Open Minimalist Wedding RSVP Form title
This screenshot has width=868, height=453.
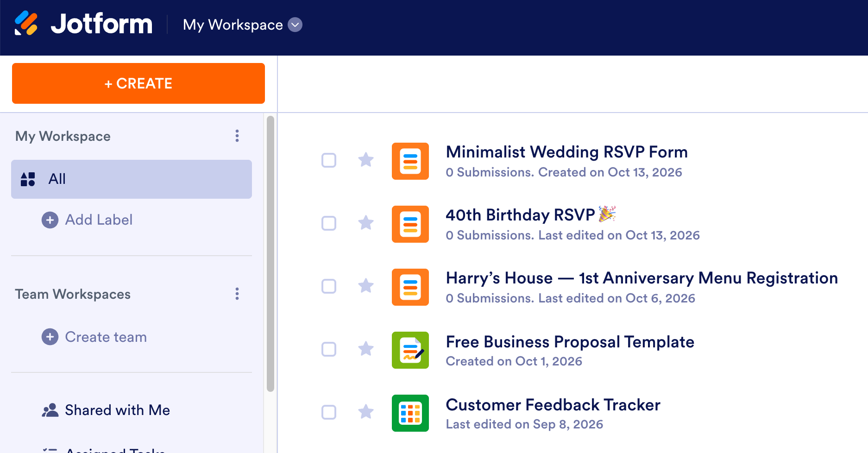(566, 152)
